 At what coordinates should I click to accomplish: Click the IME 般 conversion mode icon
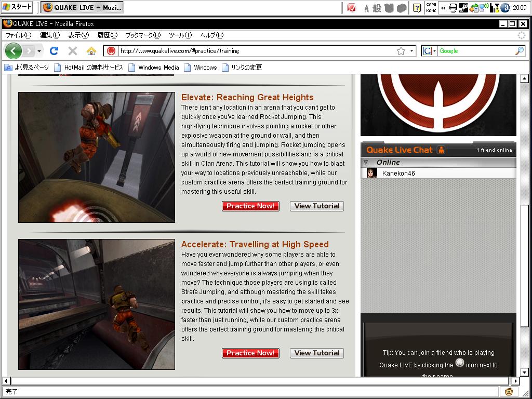(x=377, y=8)
